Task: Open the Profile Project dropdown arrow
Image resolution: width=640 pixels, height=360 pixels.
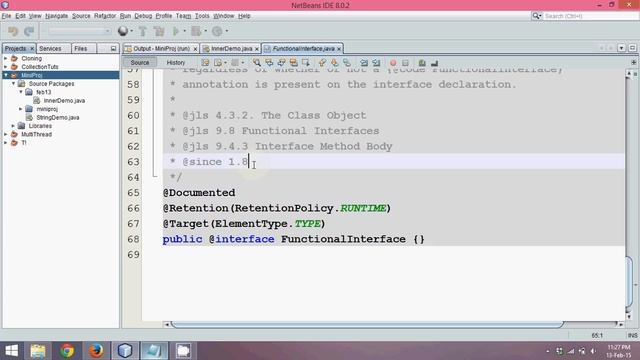Action: coord(227,31)
